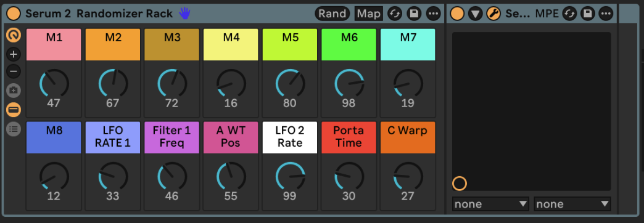This screenshot has width=644, height=223.
Task: Click the M8 blue macro label
Action: [x=54, y=137]
